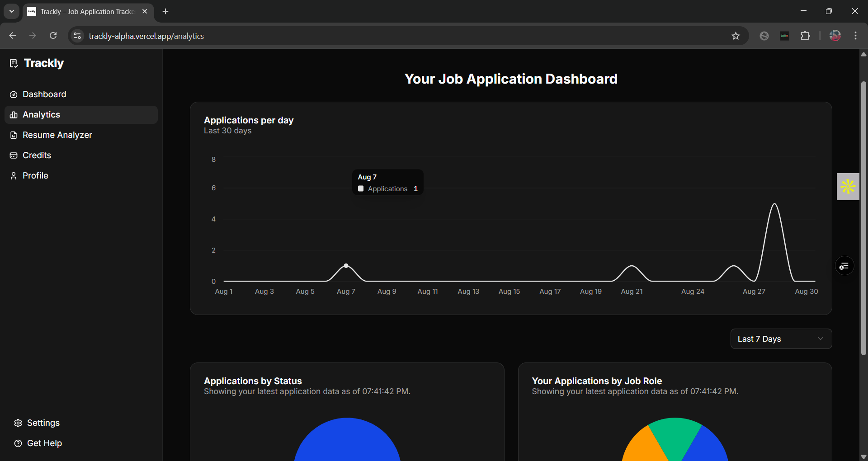Bookmark this page with the star icon
The width and height of the screenshot is (868, 461).
click(736, 36)
